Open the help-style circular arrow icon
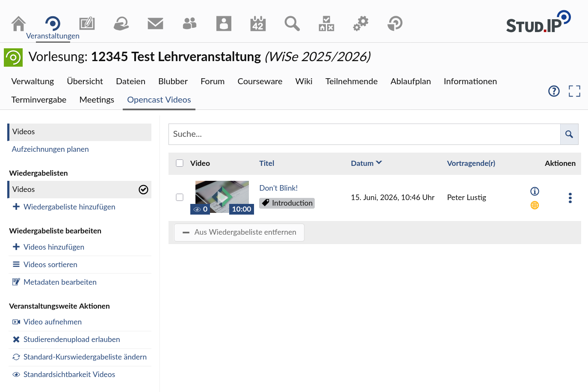588x392 pixels. pos(395,24)
